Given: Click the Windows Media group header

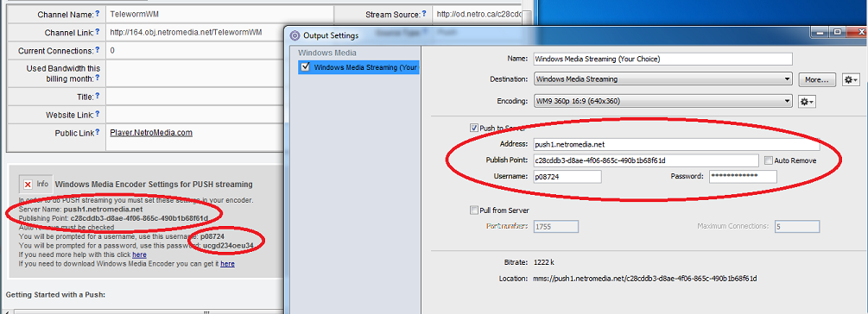Looking at the screenshot, I should 327,53.
